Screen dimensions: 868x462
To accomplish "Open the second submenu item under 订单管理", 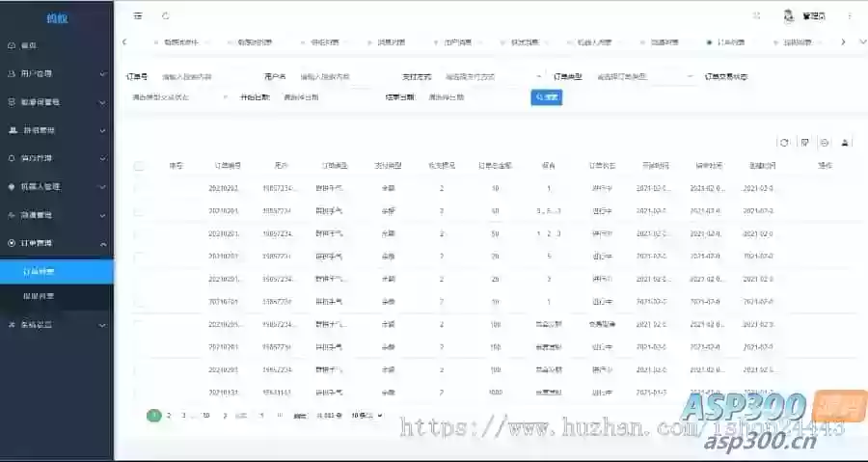I will [57, 296].
